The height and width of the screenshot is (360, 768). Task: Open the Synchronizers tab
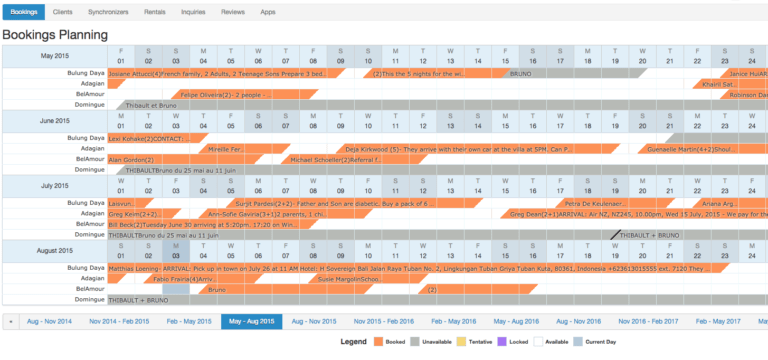108,12
